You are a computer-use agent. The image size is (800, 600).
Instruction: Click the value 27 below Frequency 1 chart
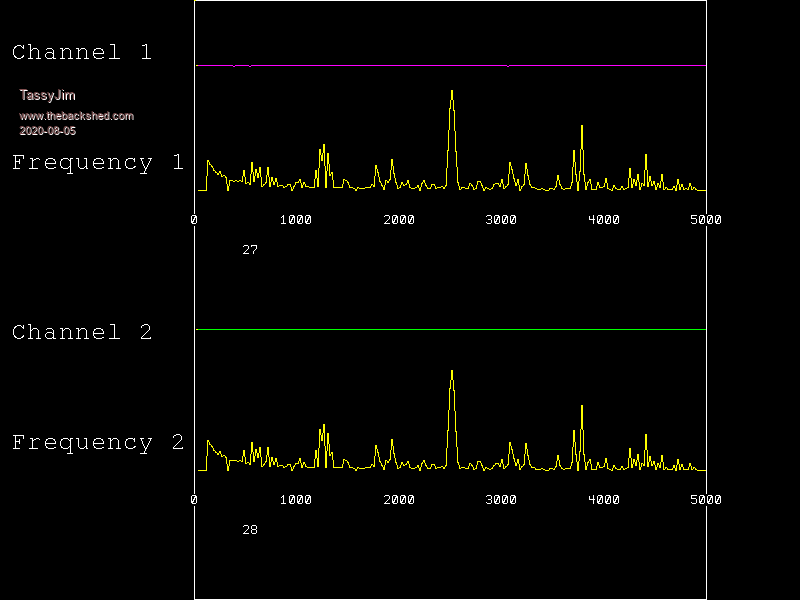[x=250, y=250]
